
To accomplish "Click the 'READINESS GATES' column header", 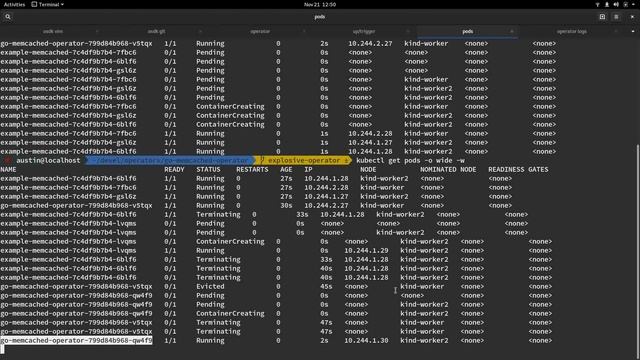I will click(518, 169).
